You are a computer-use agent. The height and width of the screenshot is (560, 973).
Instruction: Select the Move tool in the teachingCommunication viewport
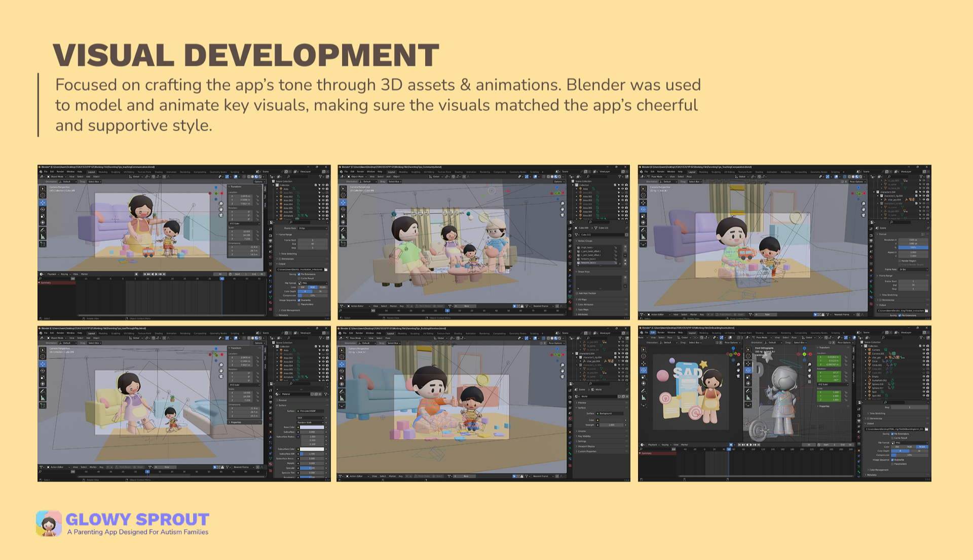coord(43,203)
